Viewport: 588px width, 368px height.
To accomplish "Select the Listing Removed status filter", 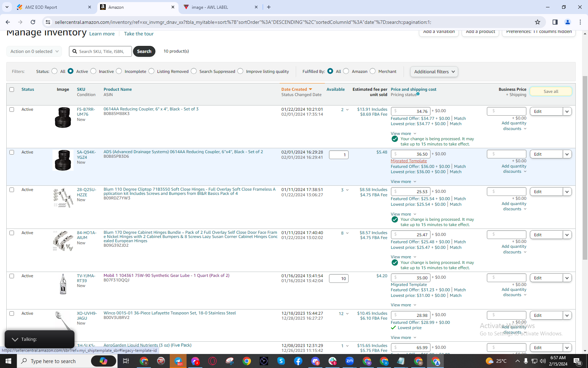I will [151, 71].
